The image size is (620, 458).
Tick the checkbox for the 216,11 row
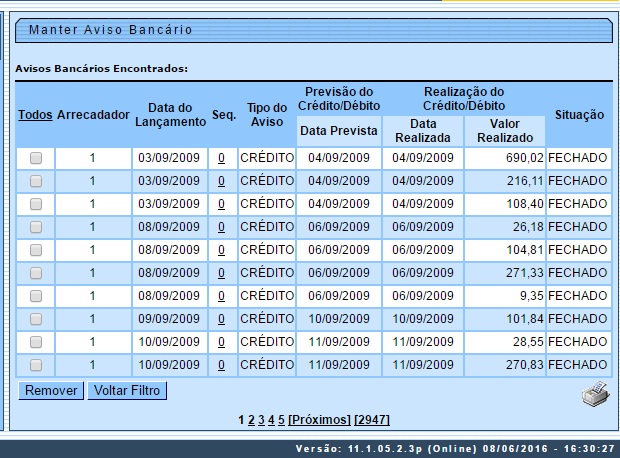click(x=36, y=181)
